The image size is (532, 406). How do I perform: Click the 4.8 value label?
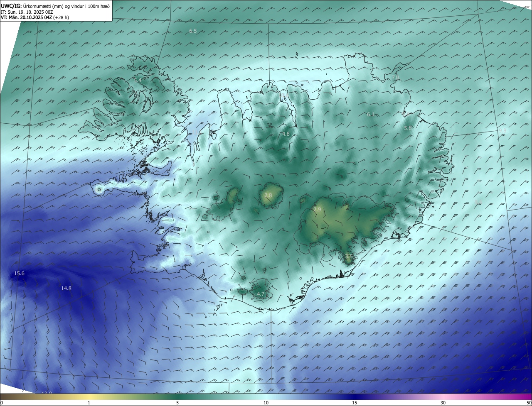tap(286, 134)
